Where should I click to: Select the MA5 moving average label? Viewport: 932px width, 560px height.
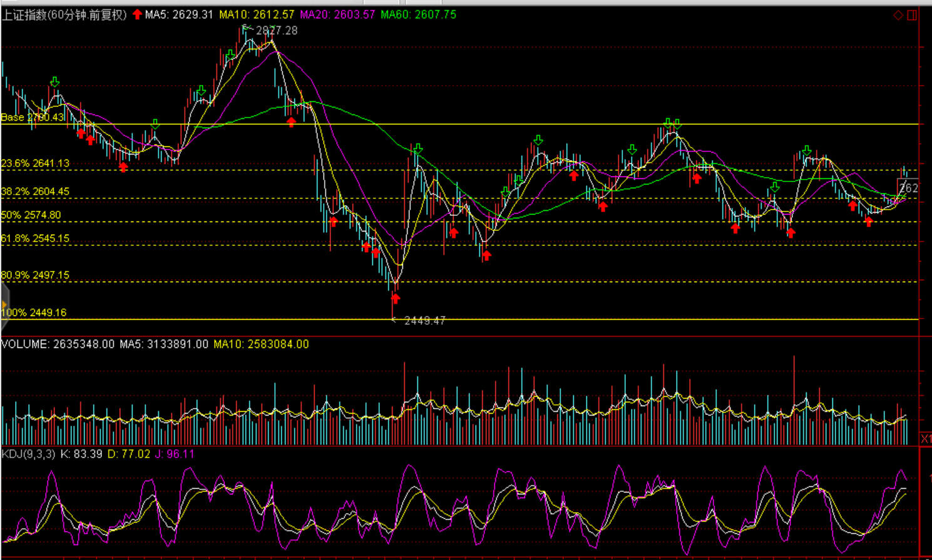pyautogui.click(x=179, y=14)
